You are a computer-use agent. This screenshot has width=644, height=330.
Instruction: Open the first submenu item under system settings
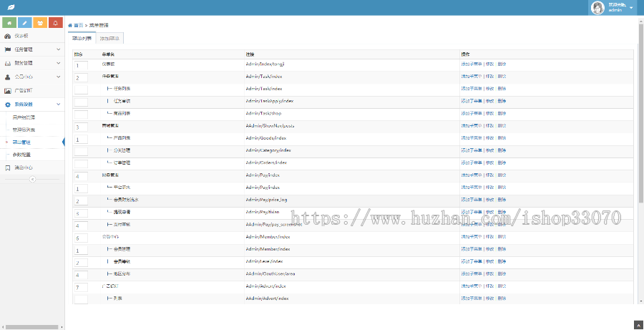(24, 117)
